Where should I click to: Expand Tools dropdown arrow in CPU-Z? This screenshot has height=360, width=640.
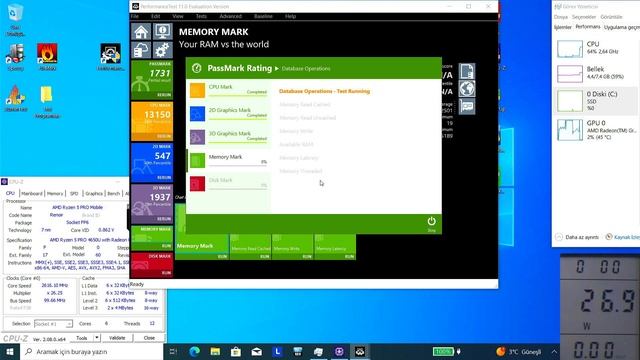[x=97, y=338]
